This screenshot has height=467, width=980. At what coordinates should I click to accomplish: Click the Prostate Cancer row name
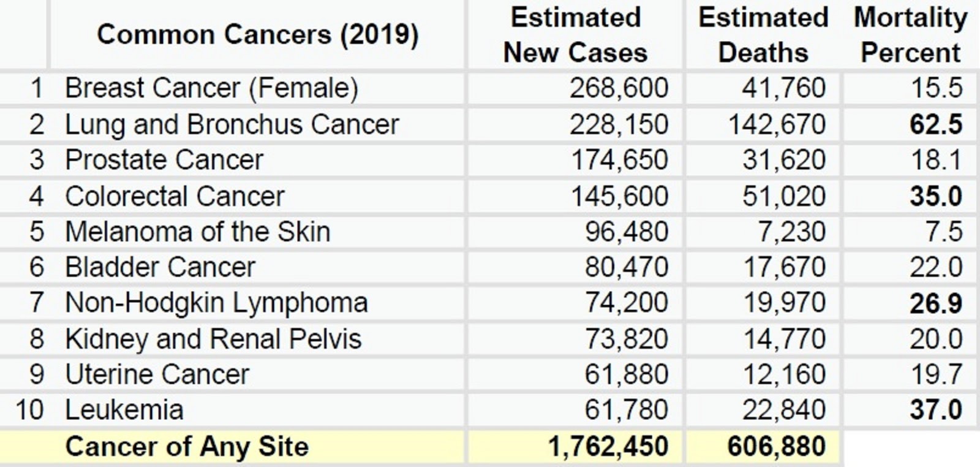coord(164,160)
